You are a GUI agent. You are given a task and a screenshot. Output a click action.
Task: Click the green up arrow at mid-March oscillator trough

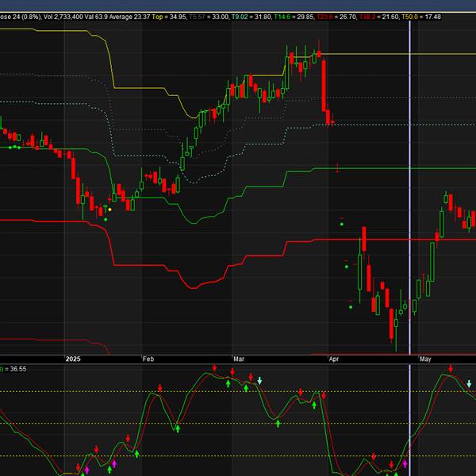click(x=278, y=424)
